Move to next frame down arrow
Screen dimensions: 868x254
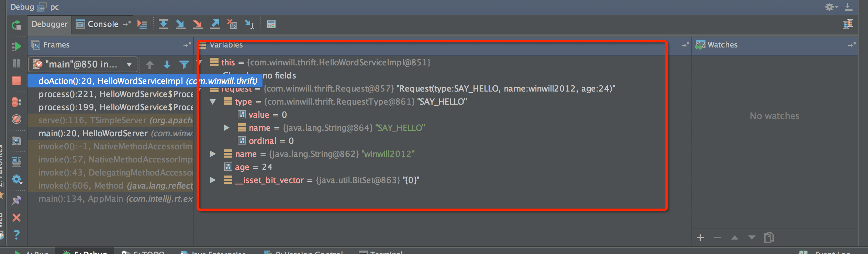point(167,64)
